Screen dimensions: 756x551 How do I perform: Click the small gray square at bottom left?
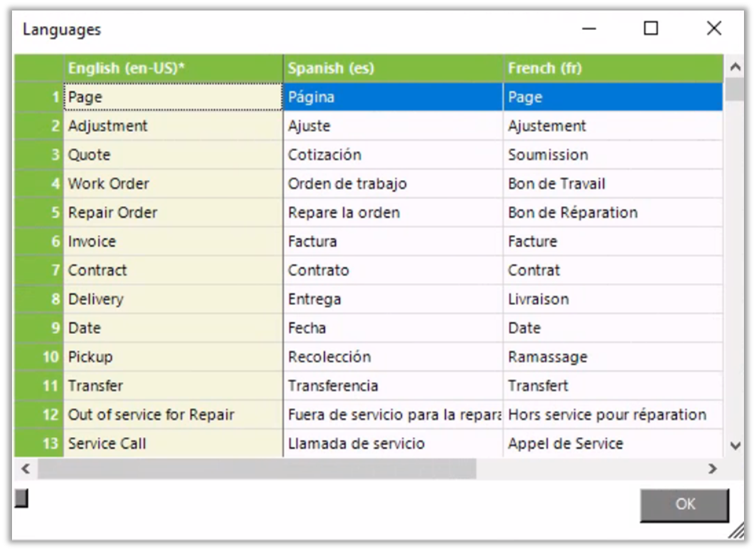tap(21, 498)
